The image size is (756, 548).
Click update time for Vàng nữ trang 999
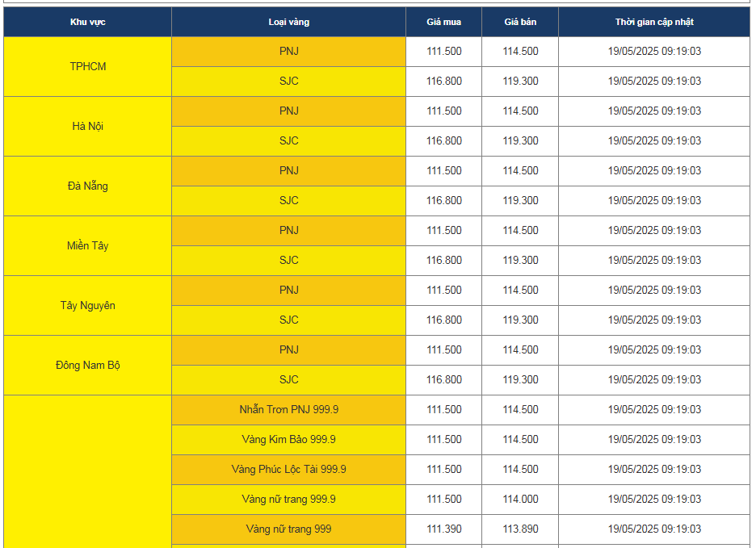654,529
